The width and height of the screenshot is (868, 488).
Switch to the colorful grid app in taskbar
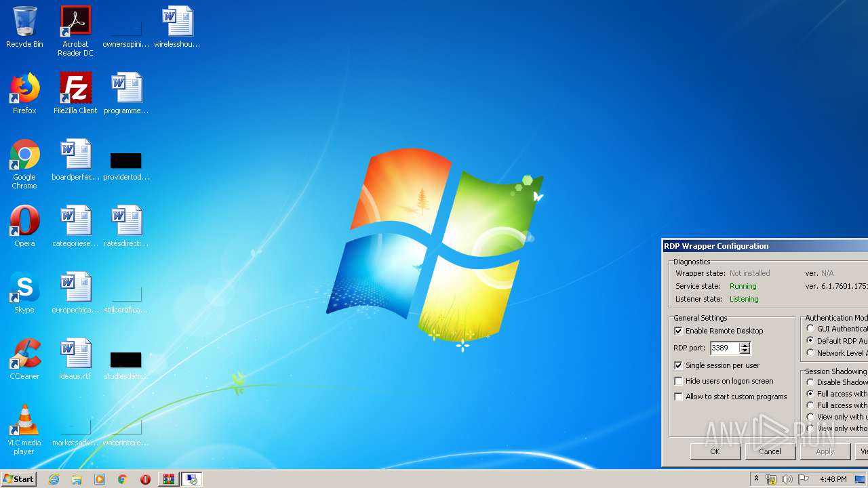[x=168, y=479]
